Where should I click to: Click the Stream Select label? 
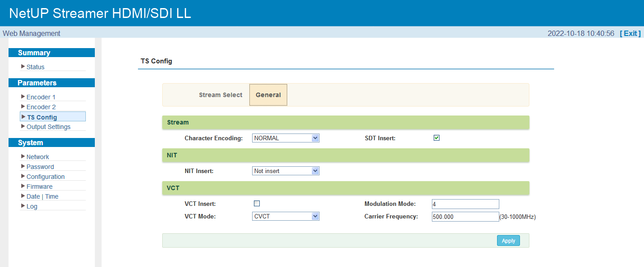(x=221, y=95)
